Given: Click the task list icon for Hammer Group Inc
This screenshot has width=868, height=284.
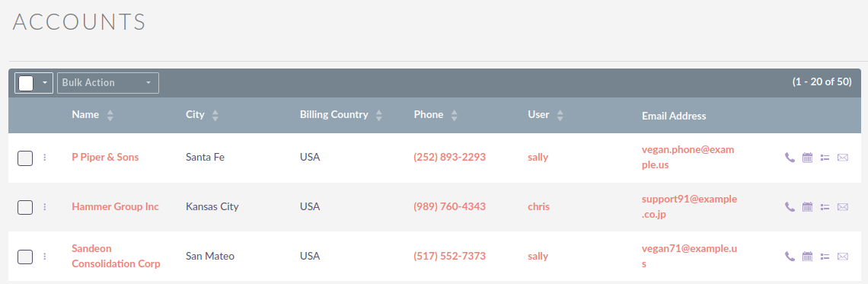Looking at the screenshot, I should 825,207.
